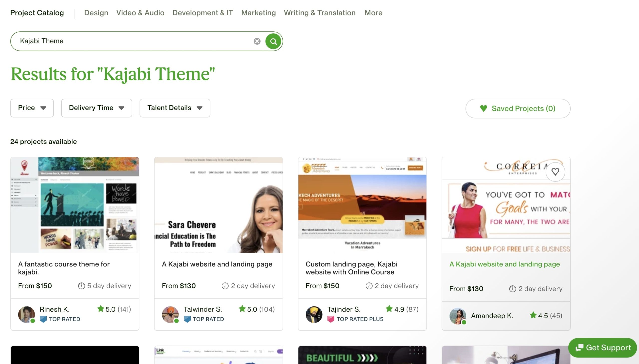Open the Talent Details dropdown

click(175, 108)
